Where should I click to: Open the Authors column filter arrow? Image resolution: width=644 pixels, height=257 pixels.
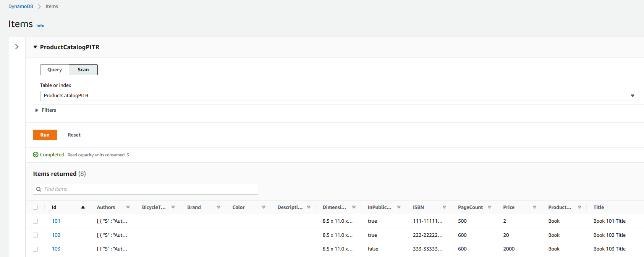pos(128,207)
